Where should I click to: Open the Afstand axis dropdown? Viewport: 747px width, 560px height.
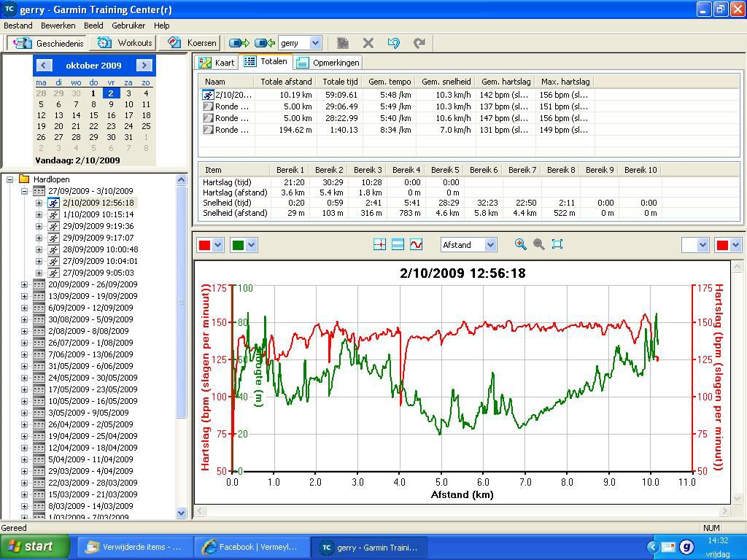490,245
